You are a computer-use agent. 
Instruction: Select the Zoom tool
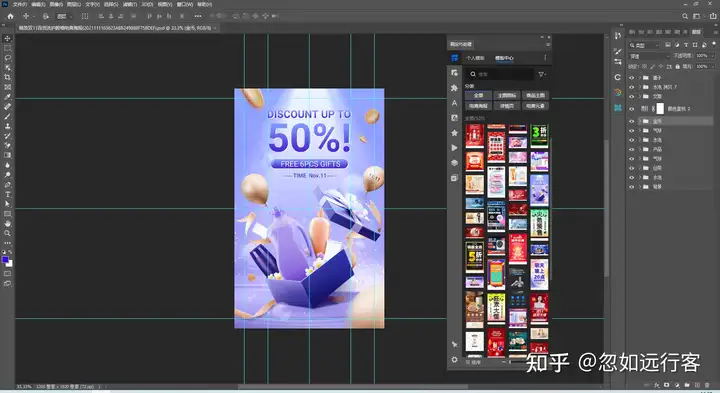coord(7,233)
